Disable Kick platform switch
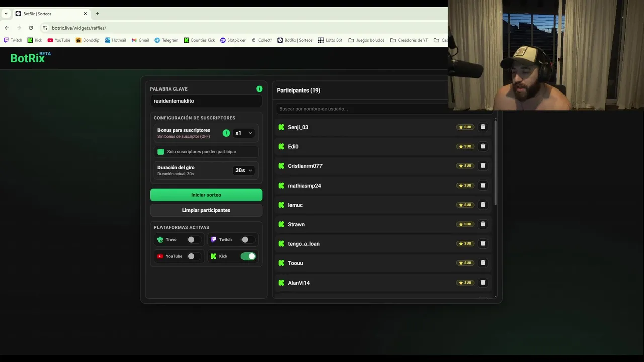This screenshot has height=362, width=644. 248,256
